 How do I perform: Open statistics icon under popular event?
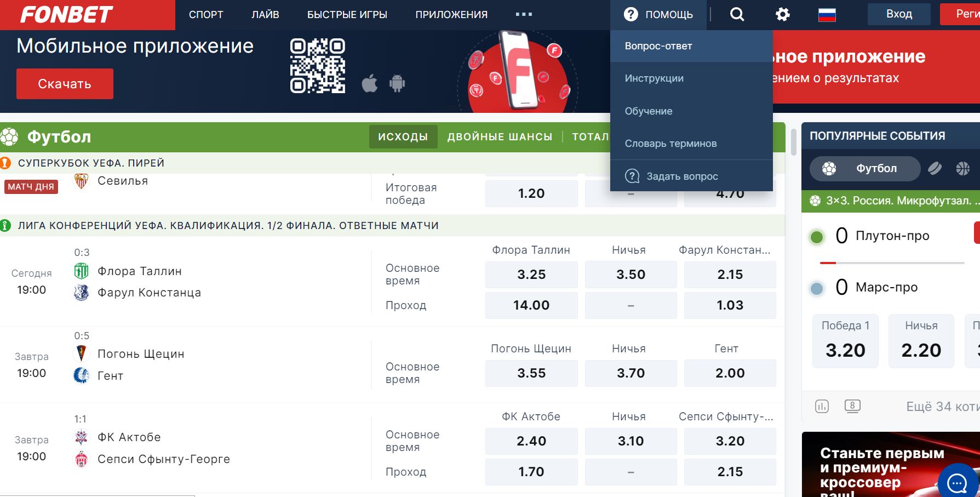[822, 406]
